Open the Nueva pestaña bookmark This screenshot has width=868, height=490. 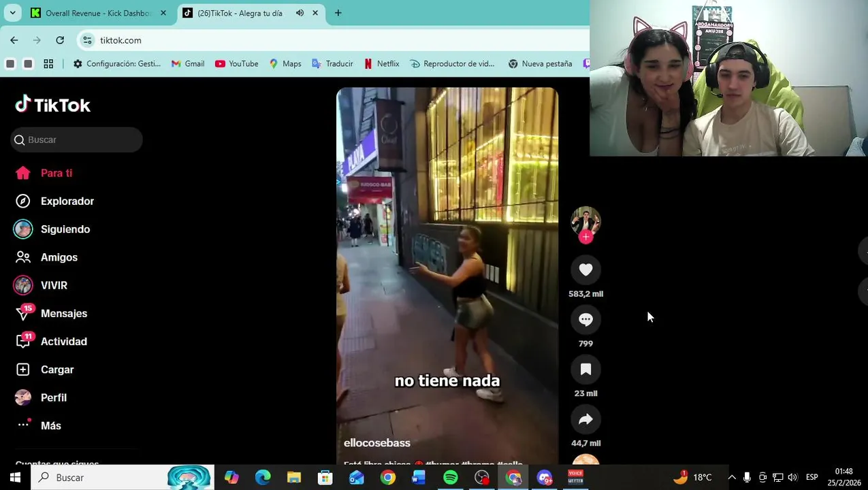pos(540,63)
